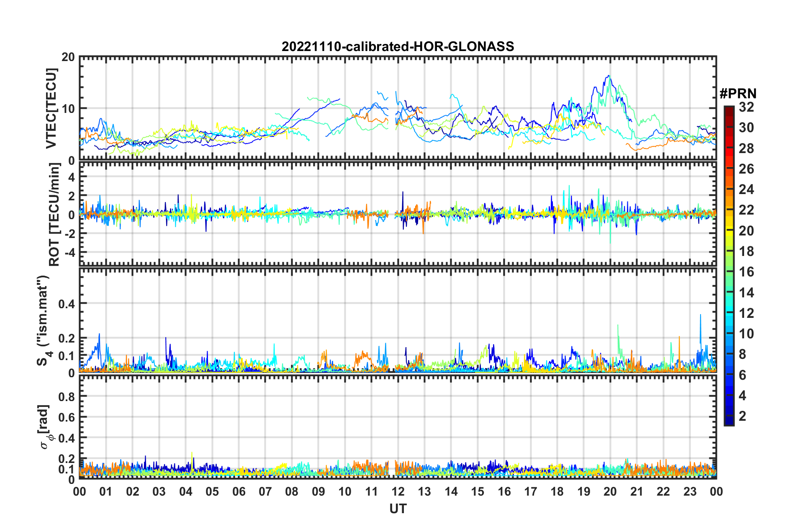Click the #PRN colorbar title

738,93
